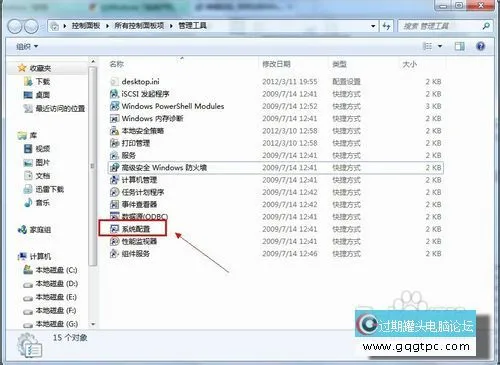The width and height of the screenshot is (500, 365).
Task: Open 本地磁盘 (C:) drive
Action: (x=56, y=270)
